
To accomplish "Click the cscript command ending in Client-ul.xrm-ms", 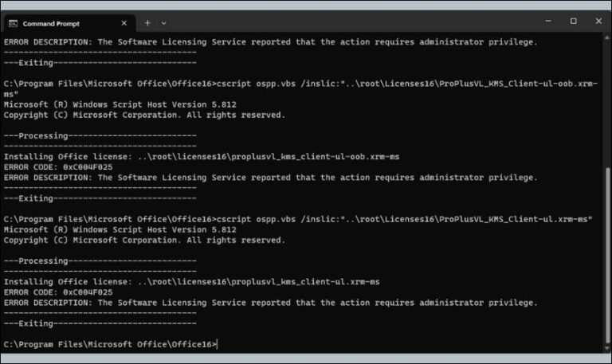I will click(x=298, y=219).
